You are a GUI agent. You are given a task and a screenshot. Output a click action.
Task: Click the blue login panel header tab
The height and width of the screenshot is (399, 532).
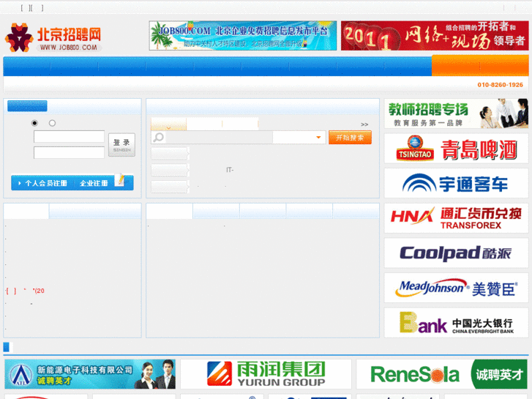coord(27,106)
